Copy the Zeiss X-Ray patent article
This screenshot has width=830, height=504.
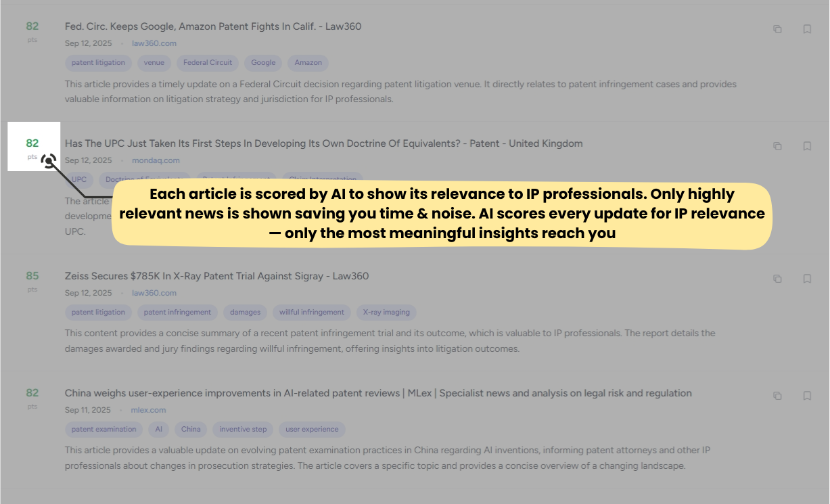(x=777, y=279)
